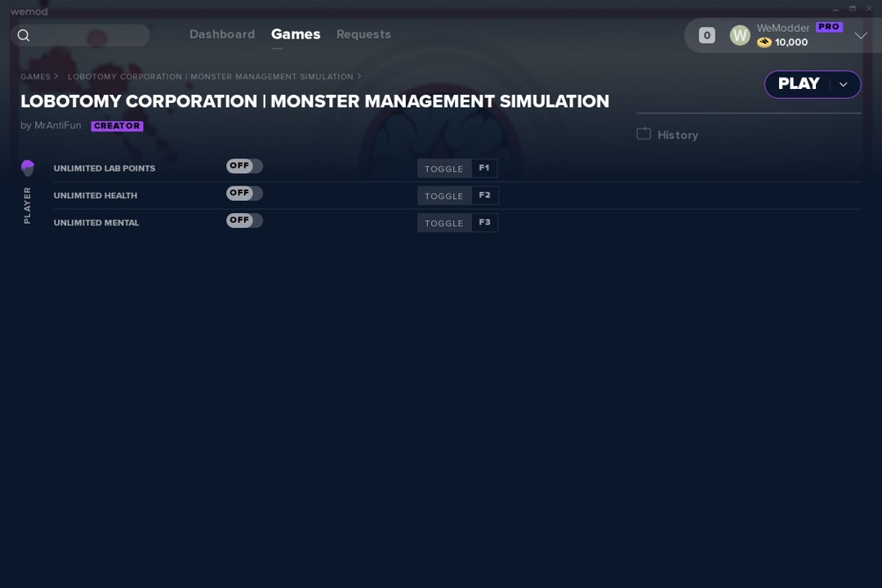The height and width of the screenshot is (588, 882).
Task: Expand the account menu chevron
Action: click(861, 35)
